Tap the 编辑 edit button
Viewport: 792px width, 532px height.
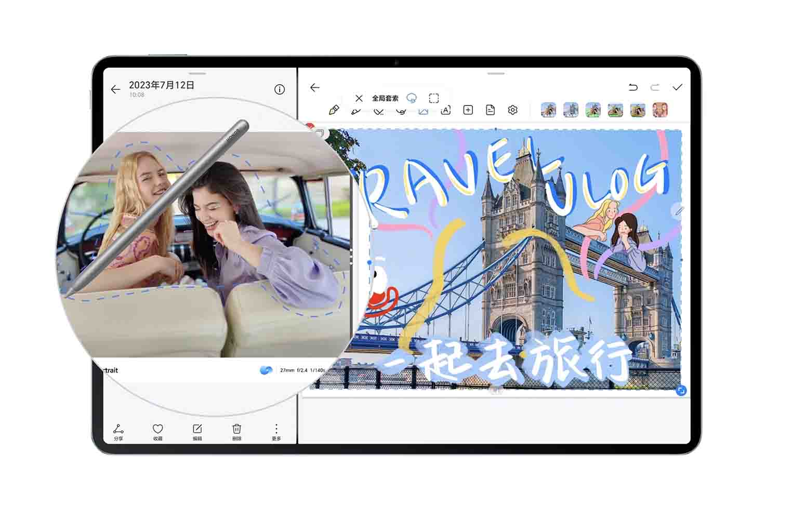[x=197, y=431]
